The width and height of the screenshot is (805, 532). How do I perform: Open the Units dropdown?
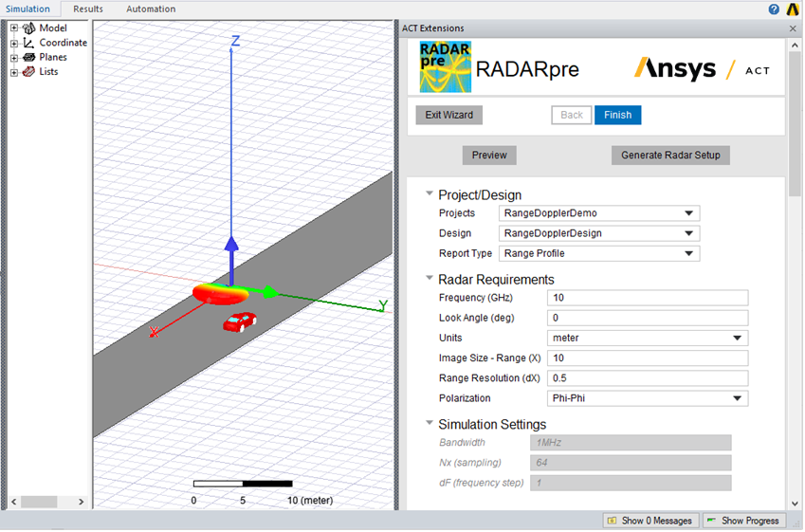click(737, 339)
